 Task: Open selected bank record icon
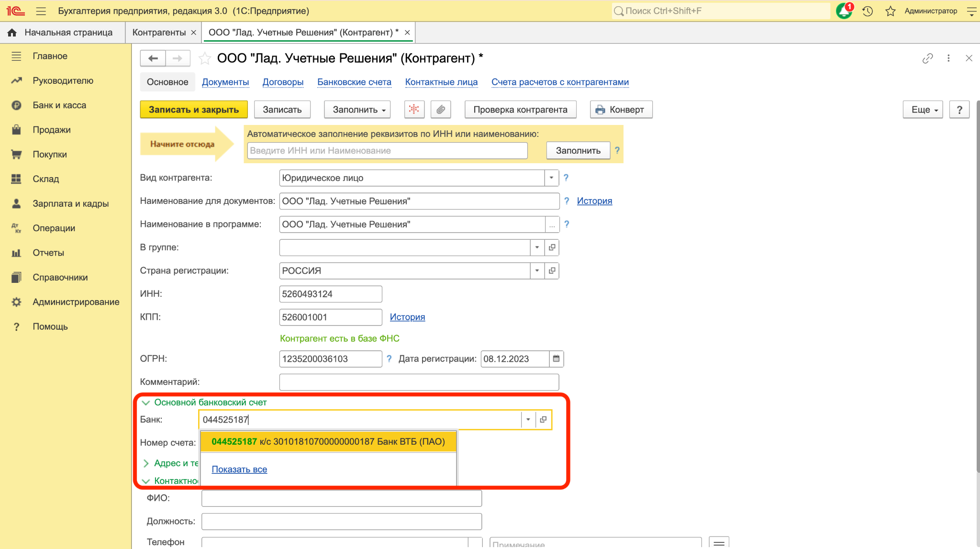[543, 420]
